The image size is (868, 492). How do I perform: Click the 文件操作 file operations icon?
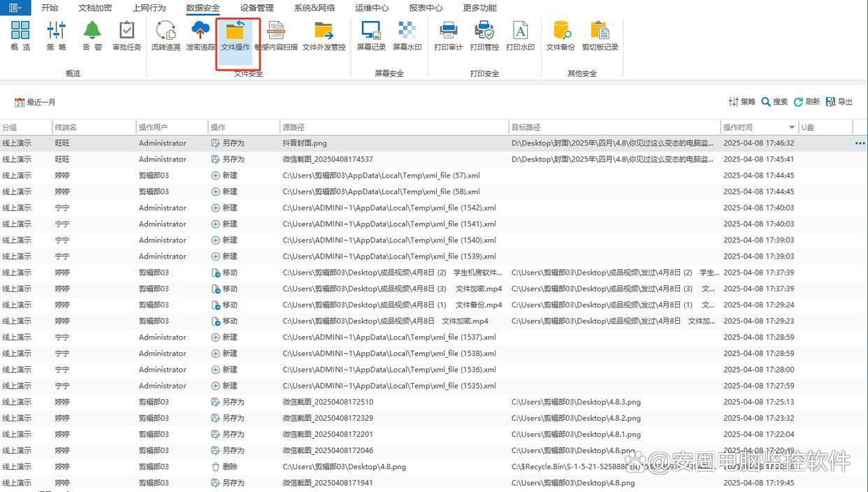coord(236,35)
